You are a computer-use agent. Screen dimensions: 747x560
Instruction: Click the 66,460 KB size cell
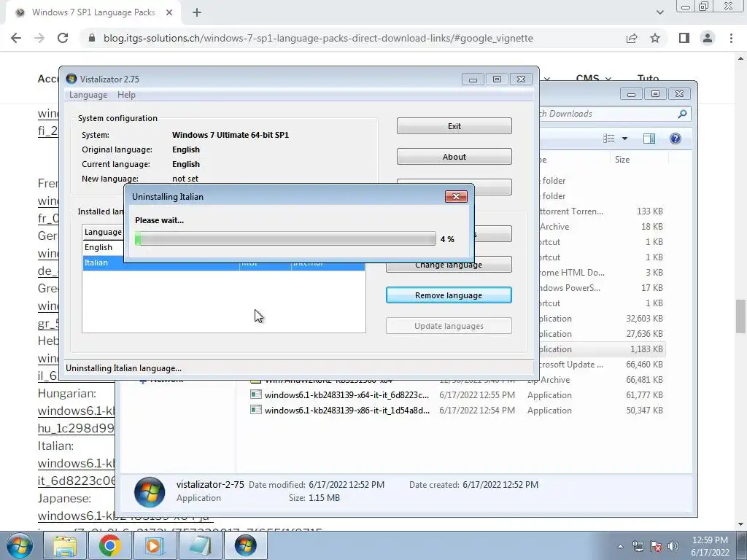[x=644, y=365]
